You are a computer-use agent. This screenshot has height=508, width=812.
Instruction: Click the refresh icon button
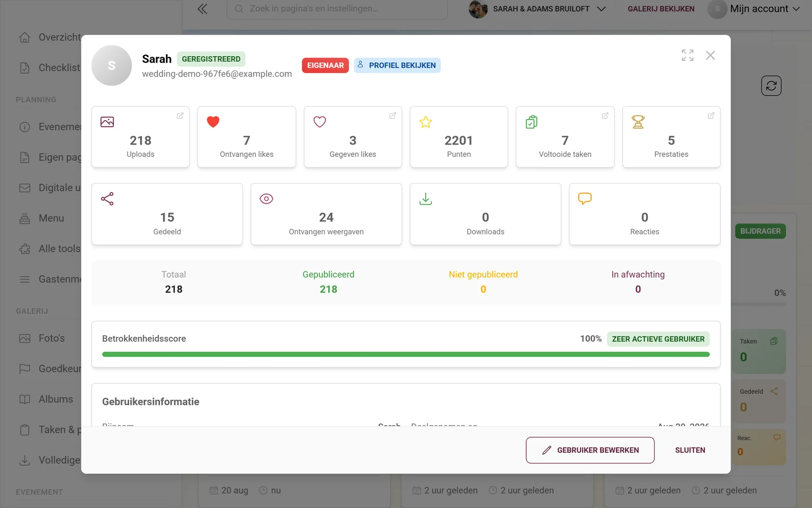click(x=771, y=86)
